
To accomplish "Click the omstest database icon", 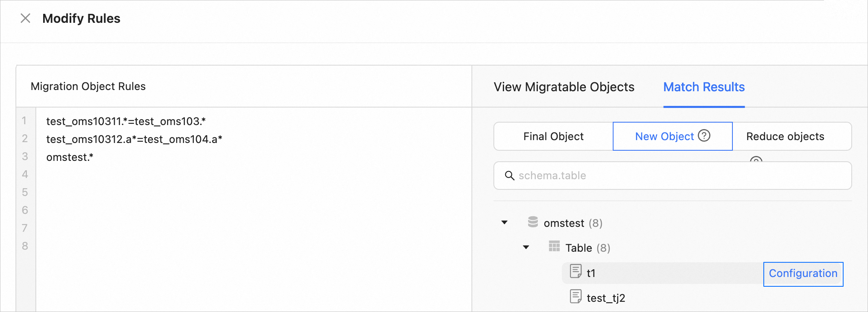I will coord(533,222).
